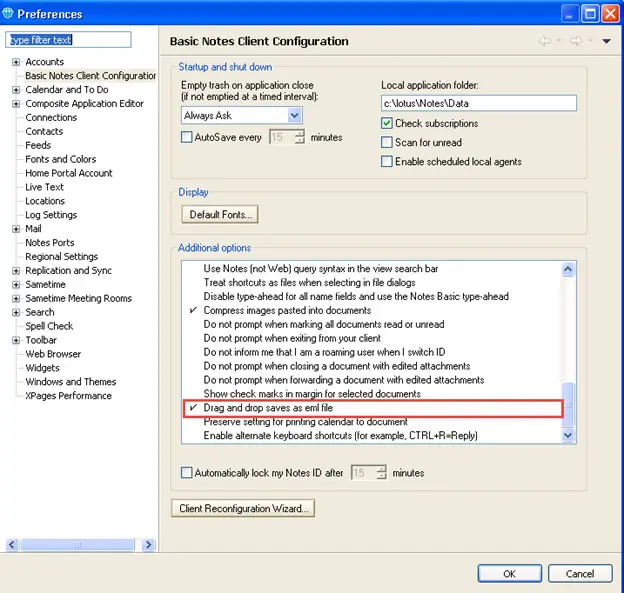624x593 pixels.
Task: Open the Client Reconfiguration Wizard... button
Action: (x=243, y=508)
